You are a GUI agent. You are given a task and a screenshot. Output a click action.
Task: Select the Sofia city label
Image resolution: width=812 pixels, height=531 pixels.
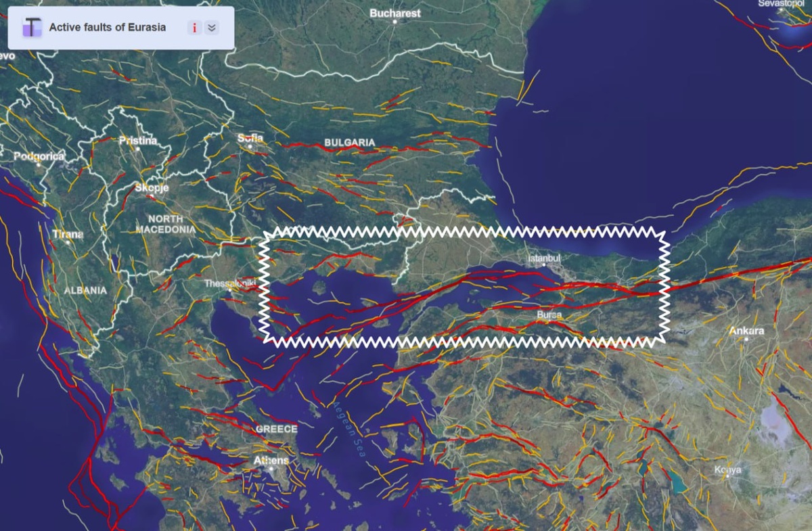click(x=250, y=139)
